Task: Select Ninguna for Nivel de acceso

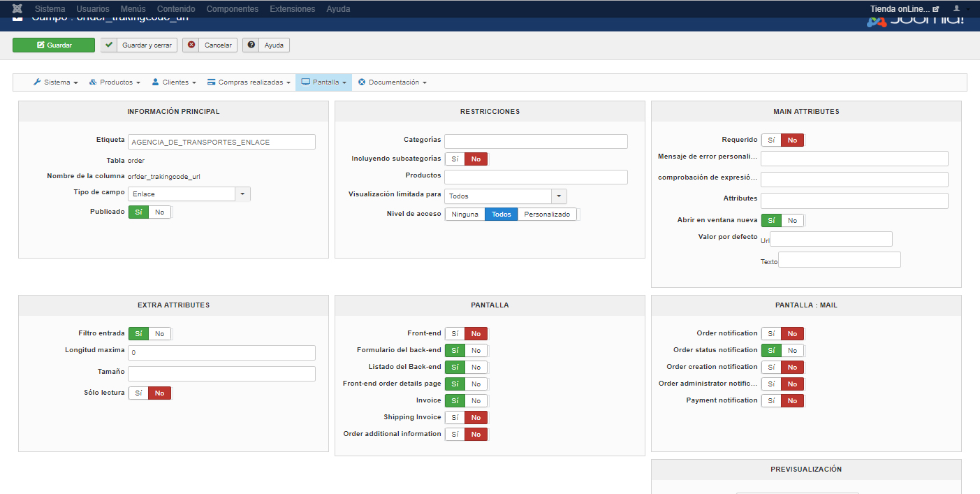Action: coord(465,215)
